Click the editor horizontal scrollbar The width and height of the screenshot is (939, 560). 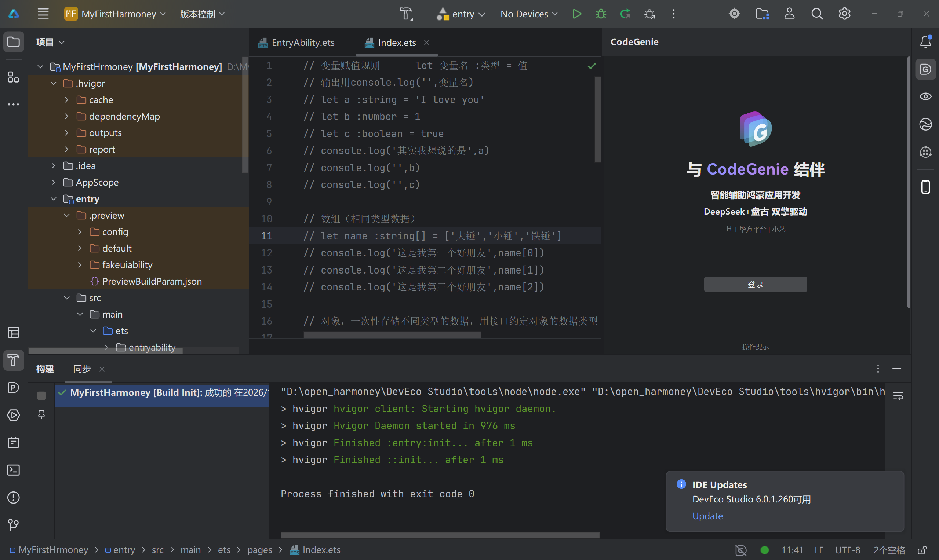392,335
